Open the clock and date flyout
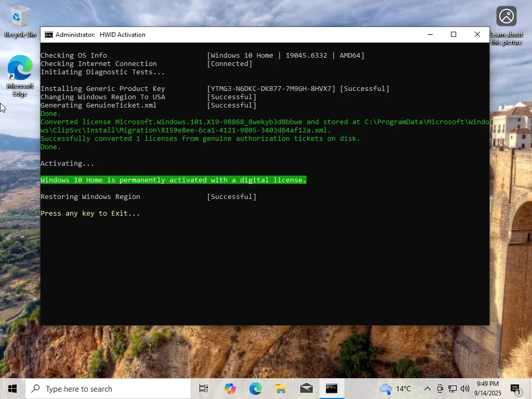Viewport: 532px width, 399px height. [487, 389]
